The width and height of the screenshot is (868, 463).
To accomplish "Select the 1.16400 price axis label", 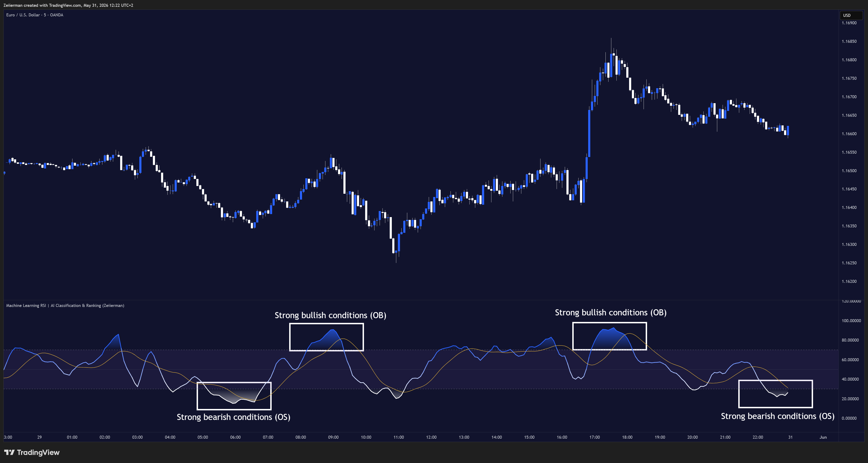I will (849, 208).
